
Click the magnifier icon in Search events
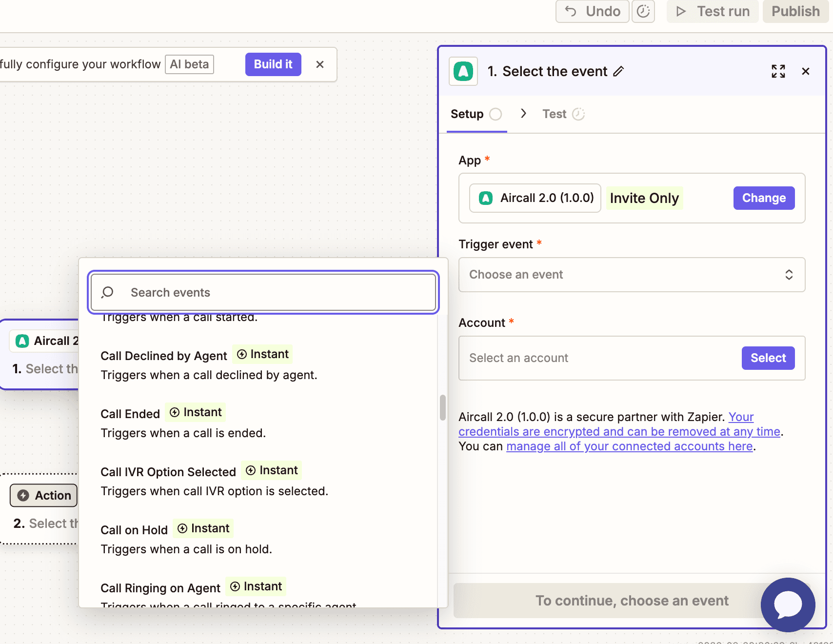[x=106, y=292]
